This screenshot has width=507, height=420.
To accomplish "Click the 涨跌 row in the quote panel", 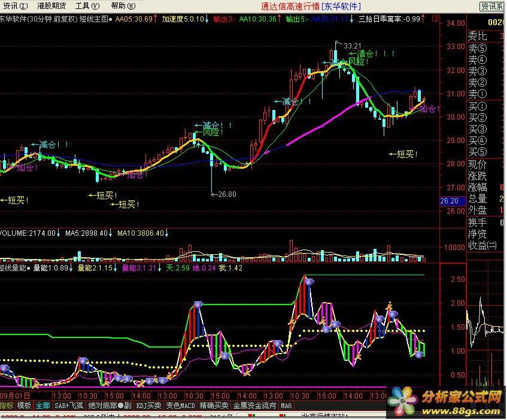I will [x=486, y=176].
